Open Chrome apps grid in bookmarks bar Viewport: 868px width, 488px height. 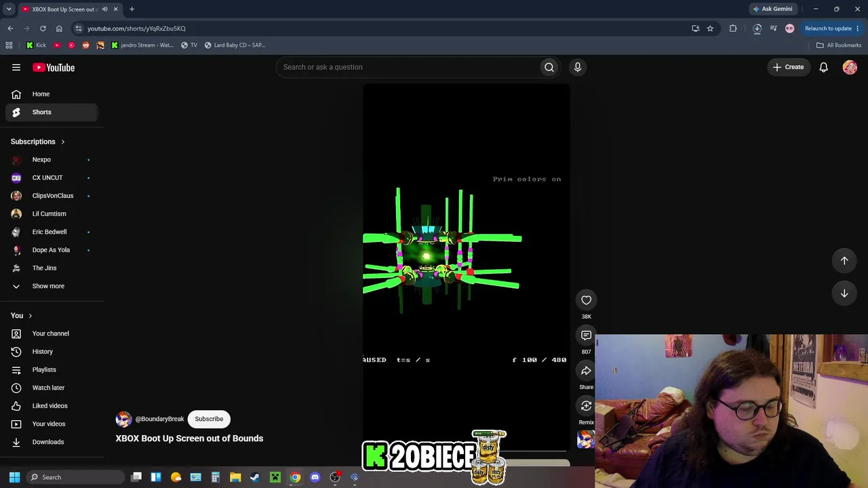click(9, 45)
